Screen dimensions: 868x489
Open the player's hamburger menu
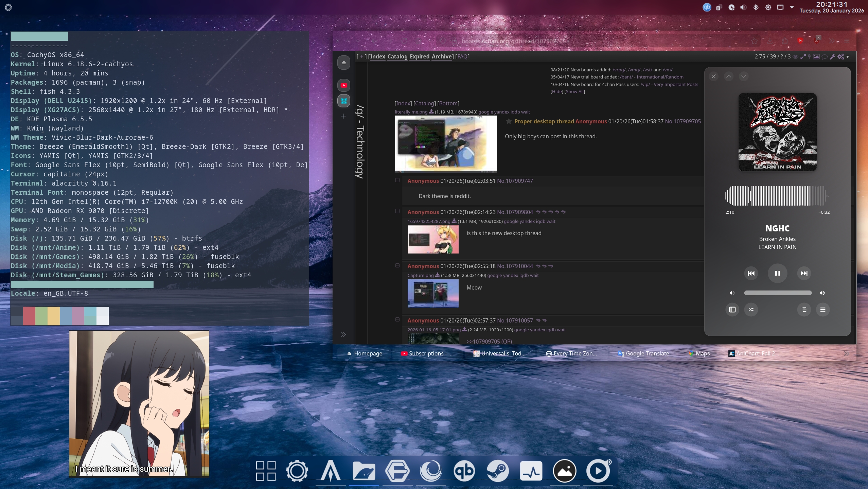(822, 310)
